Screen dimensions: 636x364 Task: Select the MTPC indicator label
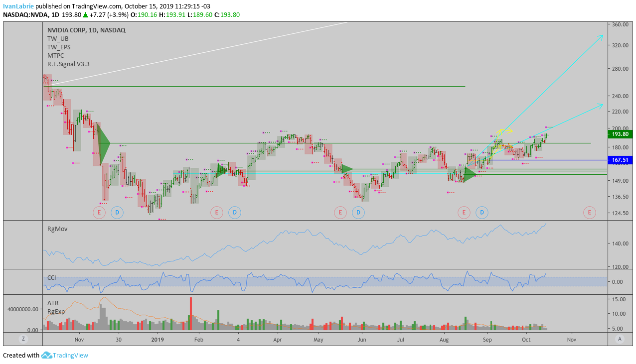point(56,55)
